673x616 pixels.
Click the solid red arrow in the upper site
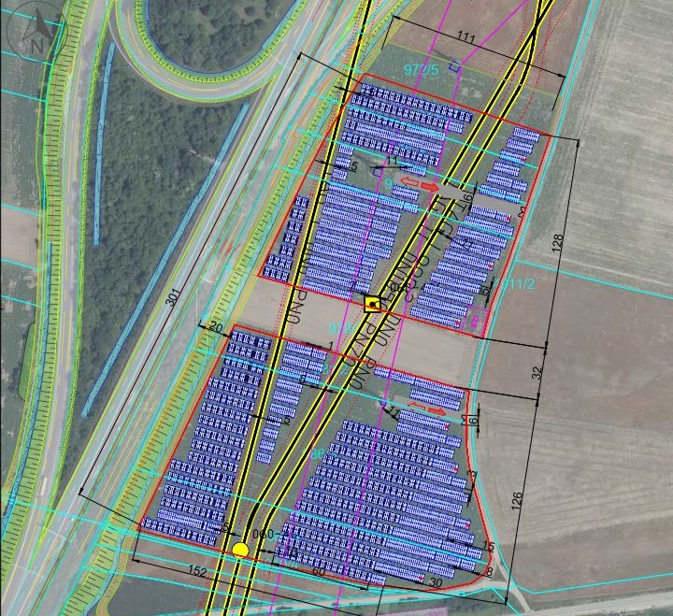click(431, 187)
